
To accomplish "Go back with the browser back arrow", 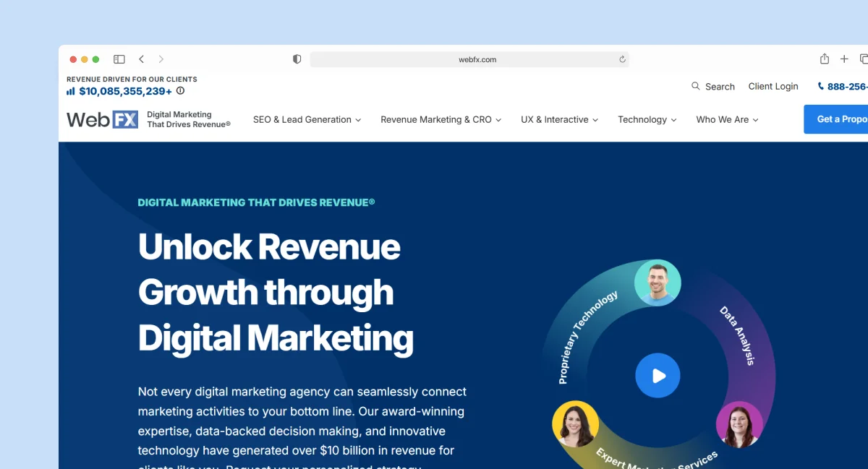I will (x=141, y=59).
